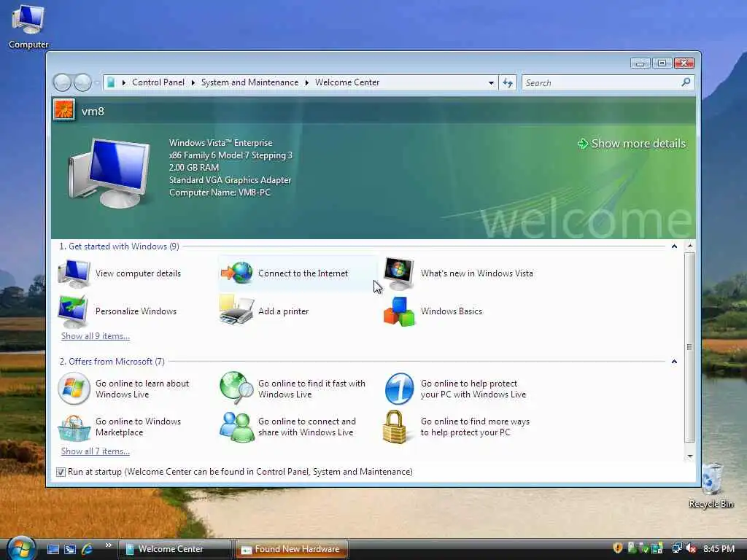Click Show all 9 items link
Screen dimensions: 747x560
(x=96, y=335)
